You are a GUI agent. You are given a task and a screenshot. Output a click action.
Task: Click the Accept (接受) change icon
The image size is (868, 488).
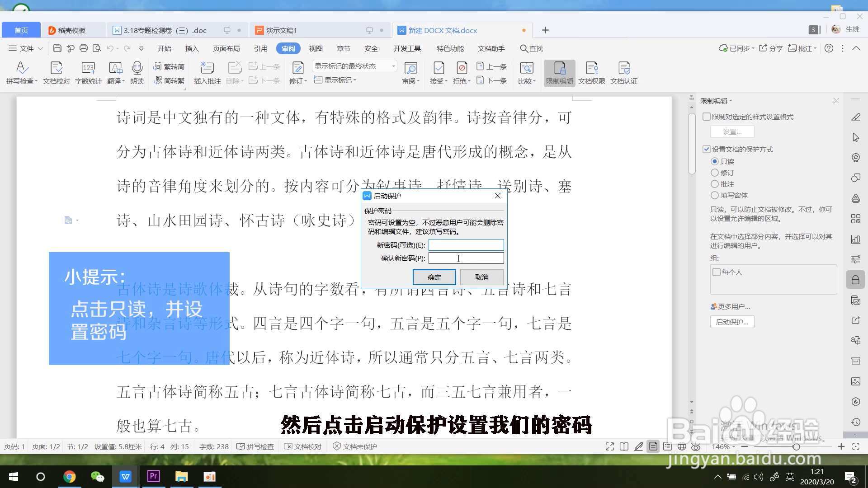click(x=439, y=72)
